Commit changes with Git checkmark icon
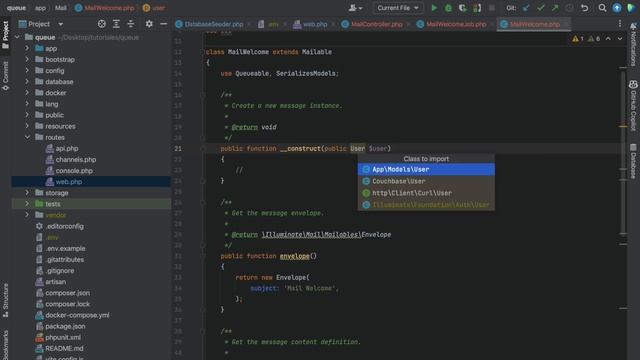Viewport: 640px width, 360px height. 541,8
